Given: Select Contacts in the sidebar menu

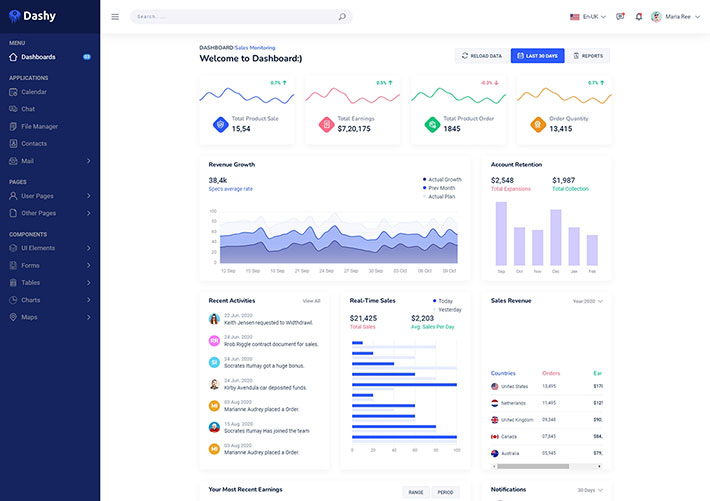Looking at the screenshot, I should [x=34, y=143].
